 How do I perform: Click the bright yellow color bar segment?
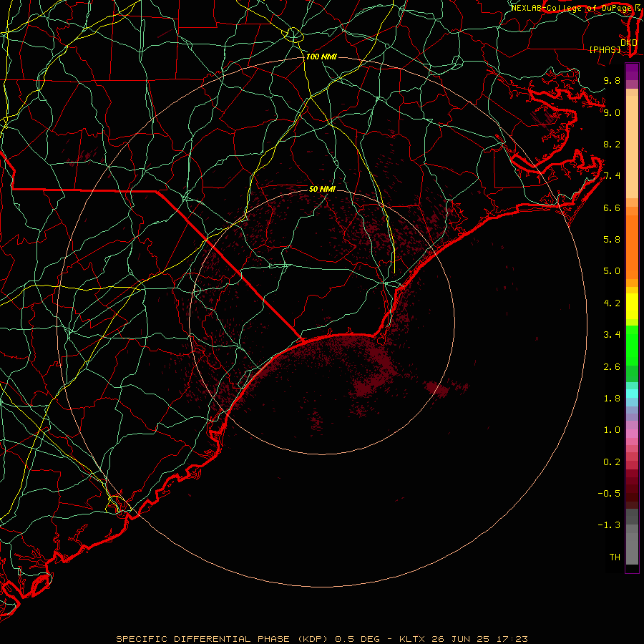click(x=632, y=306)
